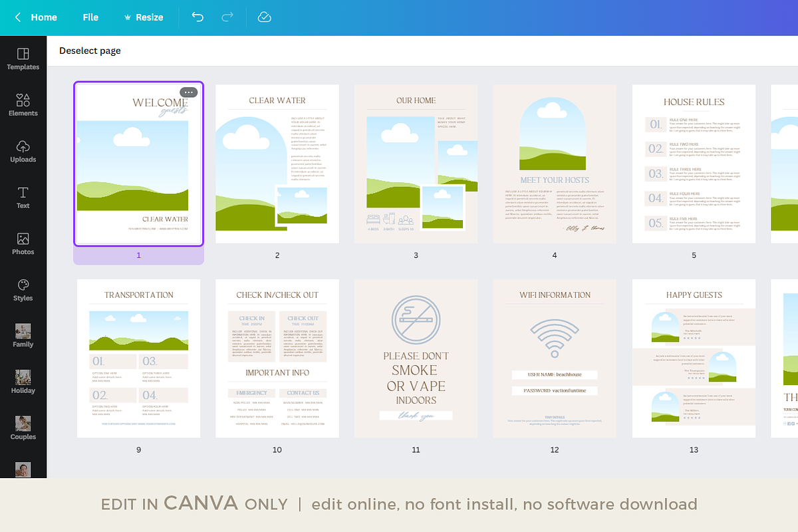This screenshot has width=798, height=532.
Task: Open the Templates sidebar panel
Action: (23, 59)
